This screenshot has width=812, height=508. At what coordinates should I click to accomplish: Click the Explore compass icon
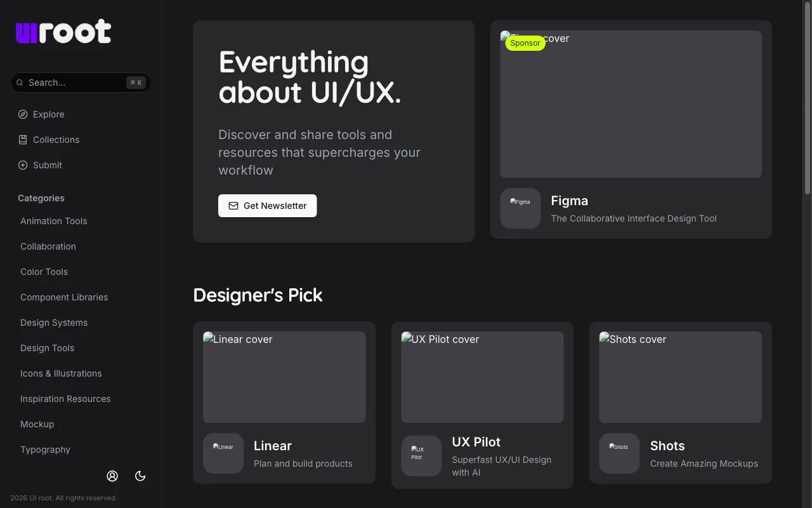tap(23, 114)
